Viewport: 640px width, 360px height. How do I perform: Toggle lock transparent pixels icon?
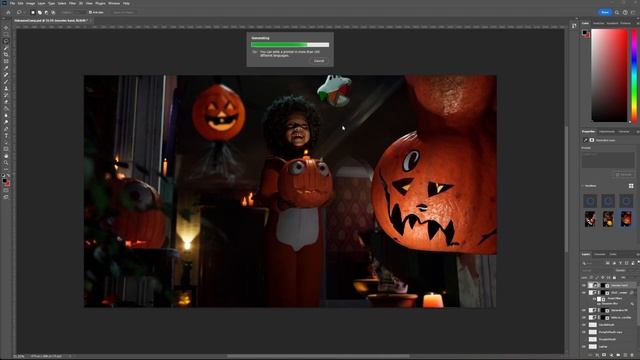pyautogui.click(x=591, y=278)
